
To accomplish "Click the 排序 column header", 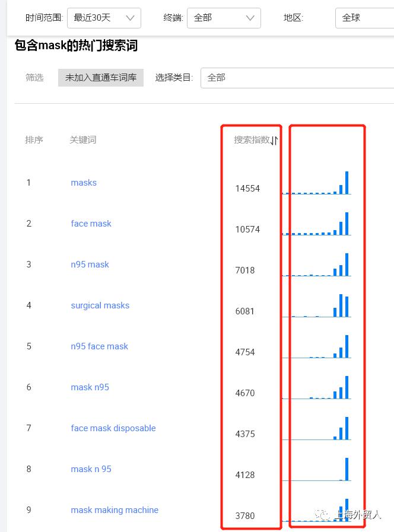I will [x=34, y=140].
